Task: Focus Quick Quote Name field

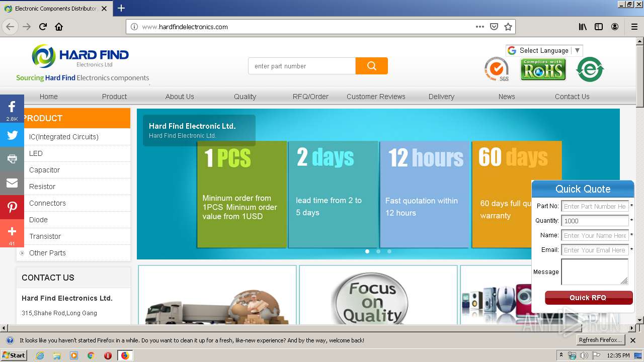Action: [595, 235]
